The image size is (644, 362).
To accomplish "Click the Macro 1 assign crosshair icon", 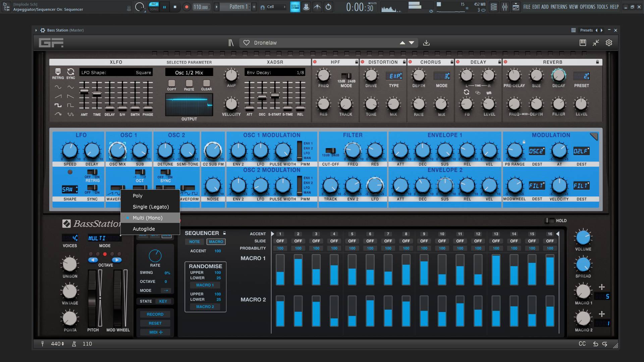I will coord(602,287).
